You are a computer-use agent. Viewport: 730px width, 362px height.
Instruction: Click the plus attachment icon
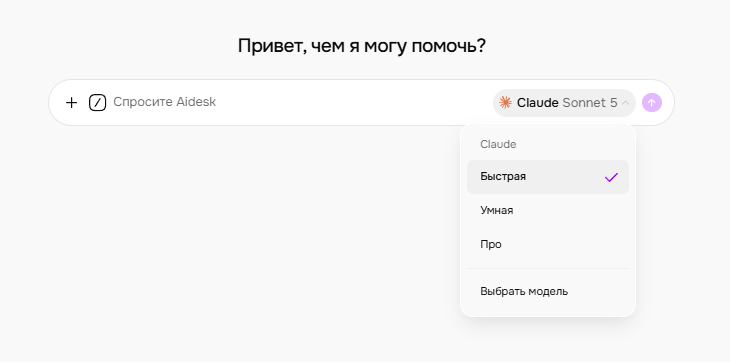tap(71, 102)
